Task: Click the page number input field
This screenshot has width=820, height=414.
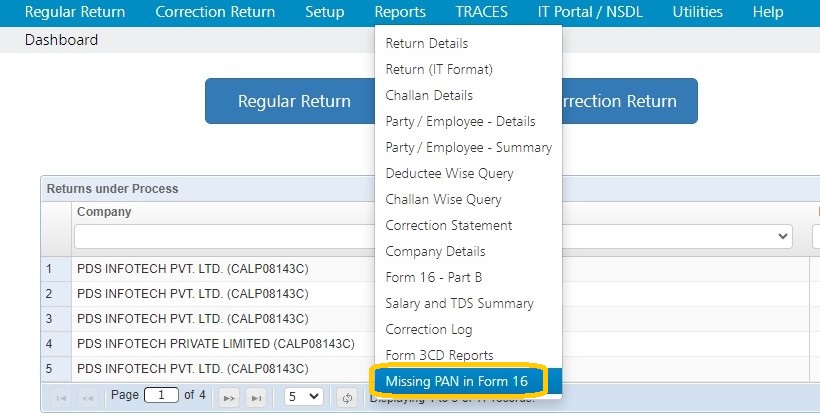Action: pyautogui.click(x=161, y=395)
